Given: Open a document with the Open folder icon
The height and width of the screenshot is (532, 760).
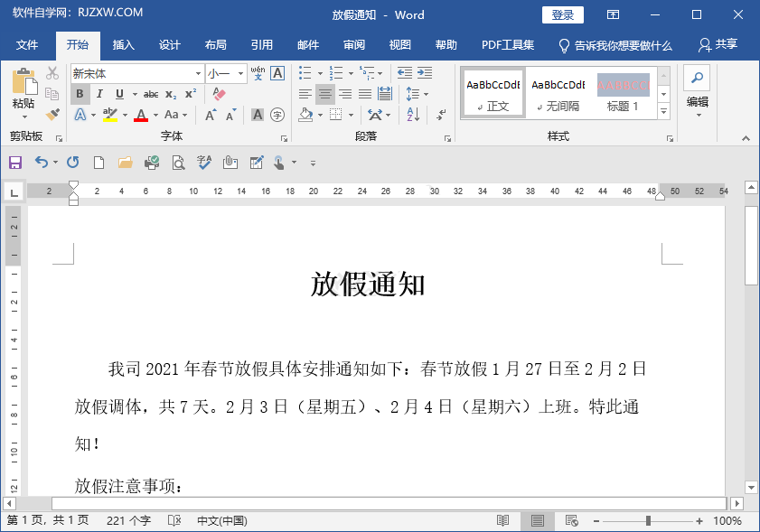Looking at the screenshot, I should [x=124, y=163].
